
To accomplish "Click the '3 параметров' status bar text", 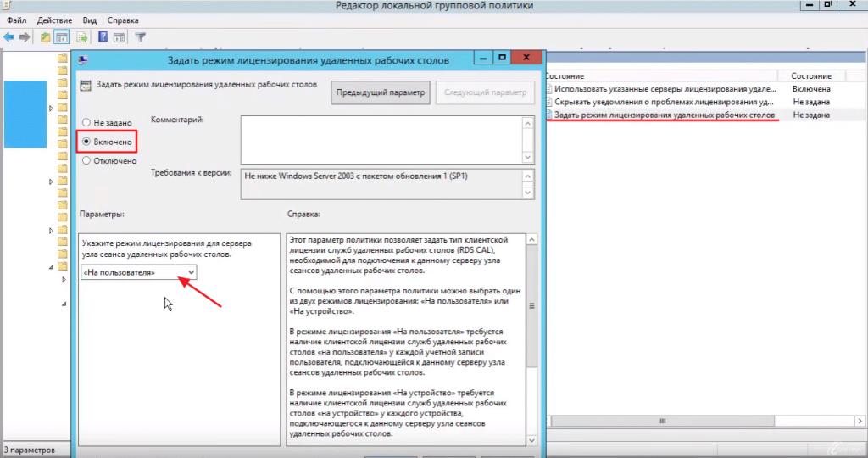I will click(30, 450).
